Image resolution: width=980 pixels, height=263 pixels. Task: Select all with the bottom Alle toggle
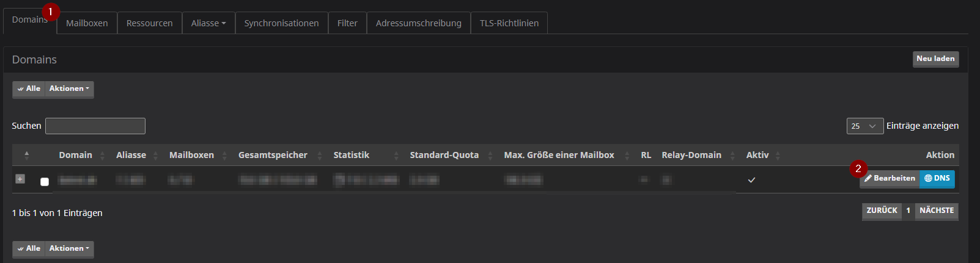[x=29, y=249]
